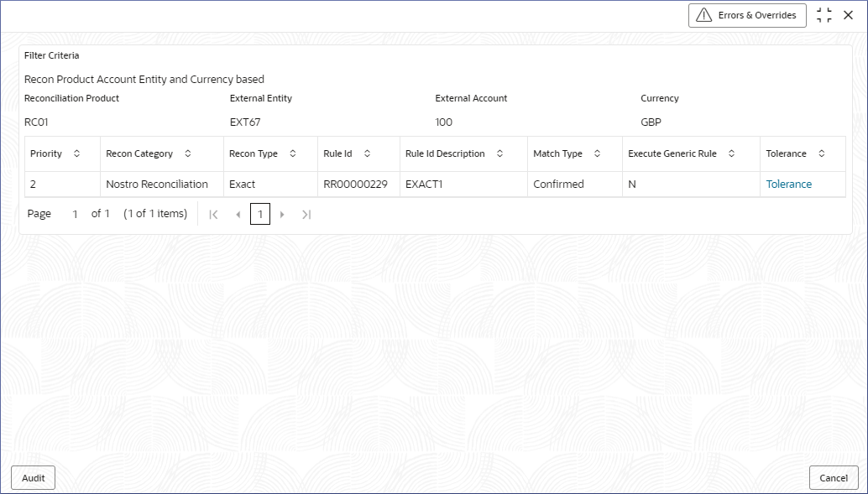Sort by Execute Generic Rule column
The image size is (868, 494).
pos(731,153)
